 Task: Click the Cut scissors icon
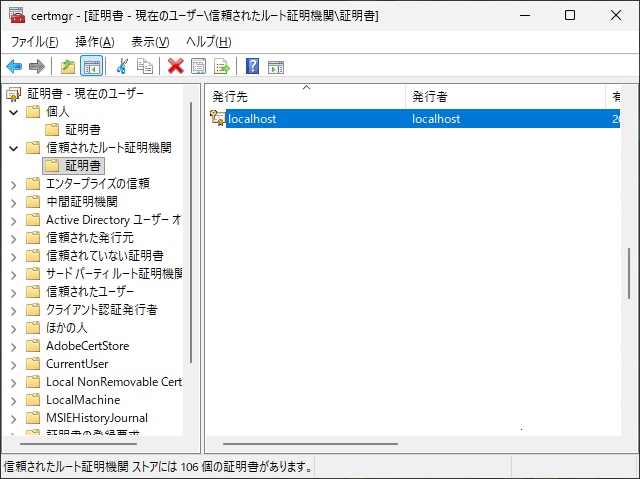click(122, 67)
